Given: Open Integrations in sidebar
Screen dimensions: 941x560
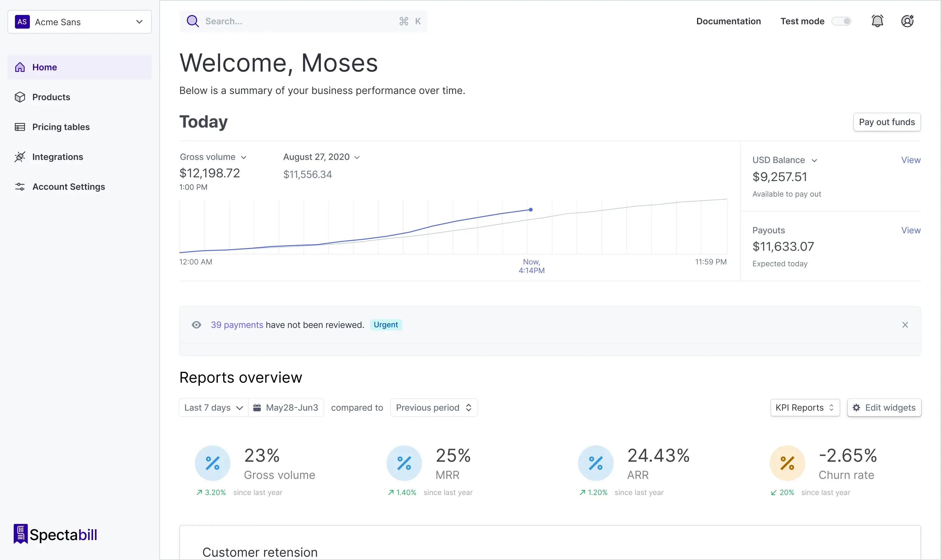Looking at the screenshot, I should click(80, 156).
